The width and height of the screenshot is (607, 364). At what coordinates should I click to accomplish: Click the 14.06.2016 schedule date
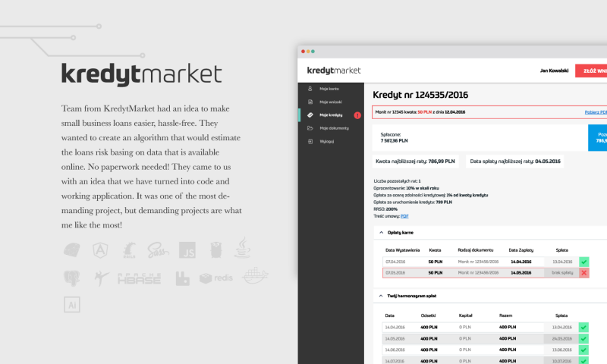[x=395, y=350]
